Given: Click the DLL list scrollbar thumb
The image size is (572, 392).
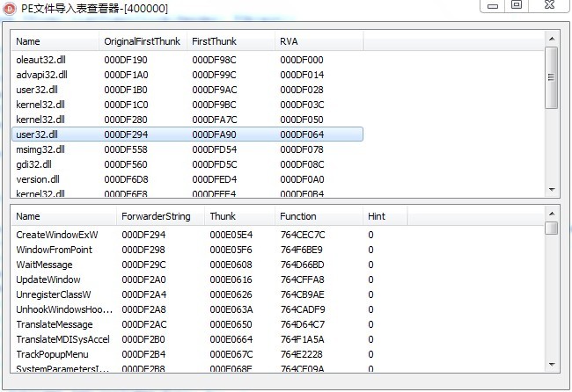Looking at the screenshot, I should tap(552, 77).
